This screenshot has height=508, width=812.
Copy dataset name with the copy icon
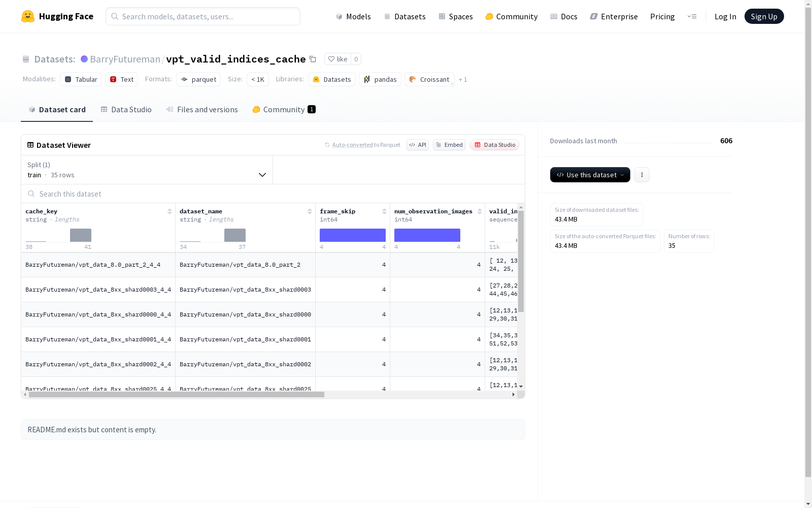point(313,59)
